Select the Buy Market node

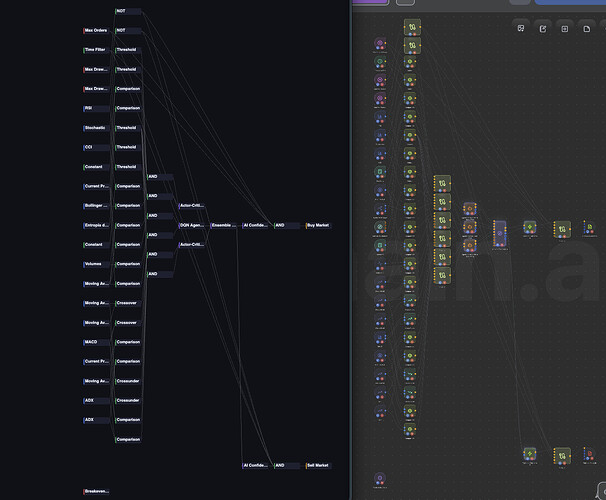pos(318,225)
